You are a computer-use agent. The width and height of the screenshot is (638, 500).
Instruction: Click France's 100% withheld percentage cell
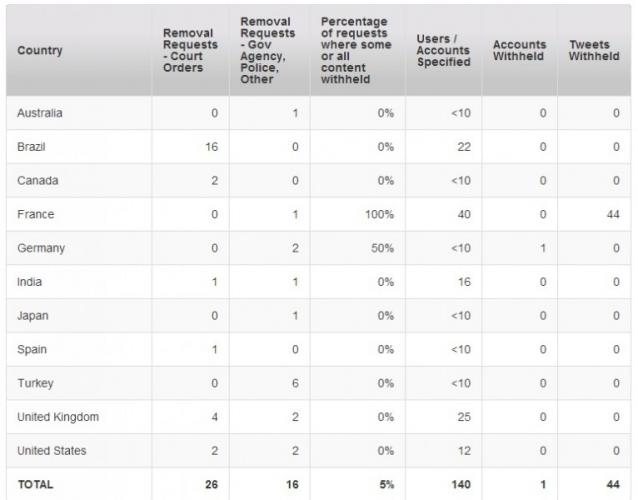point(379,214)
